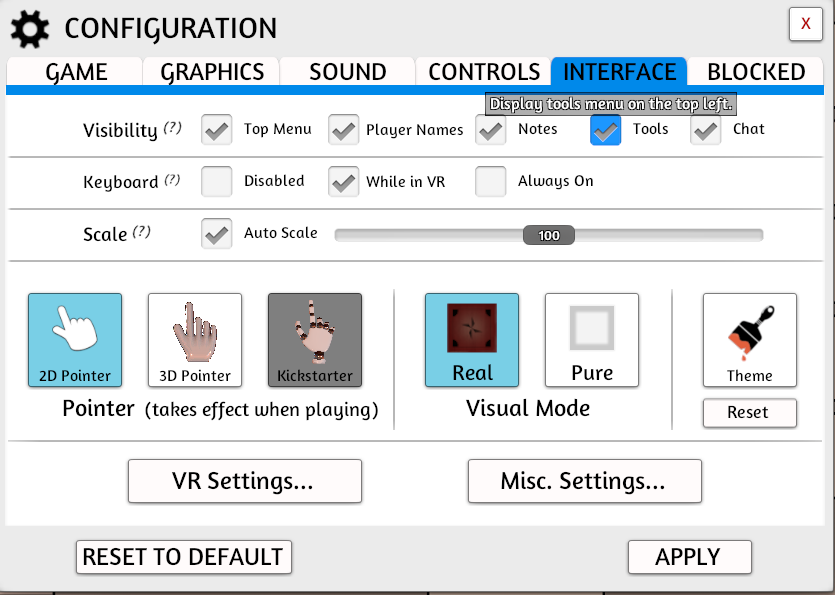Show help for Visibility (?)
The width and height of the screenshot is (835, 595).
click(173, 128)
